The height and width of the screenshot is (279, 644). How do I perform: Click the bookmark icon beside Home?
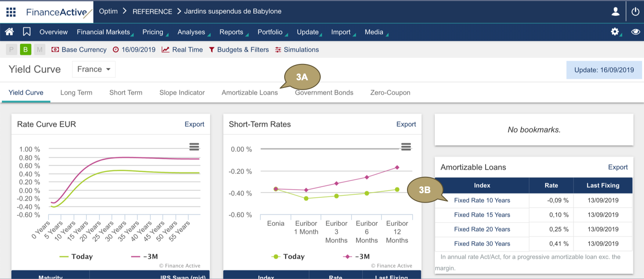pos(27,32)
